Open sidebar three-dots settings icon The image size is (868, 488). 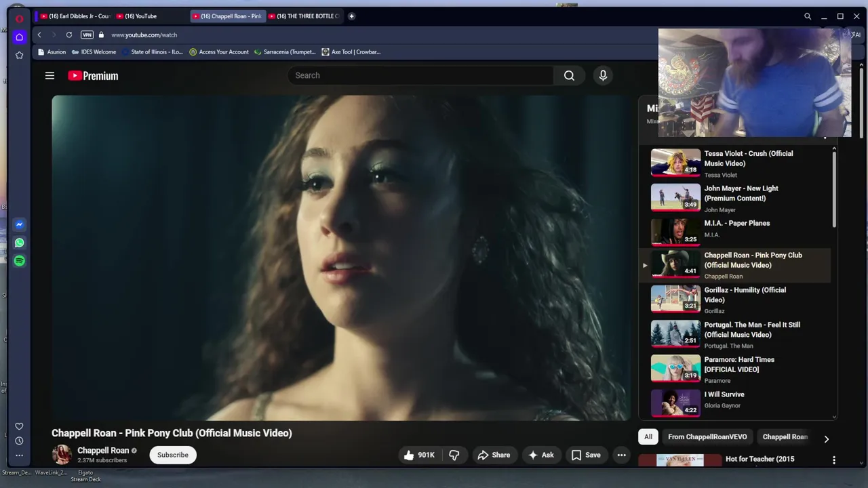tap(19, 455)
